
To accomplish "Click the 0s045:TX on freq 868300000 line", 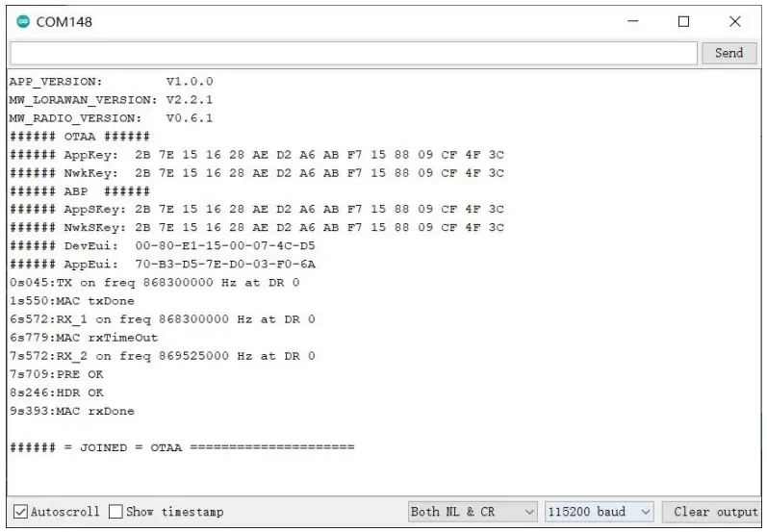I will pyautogui.click(x=155, y=283).
